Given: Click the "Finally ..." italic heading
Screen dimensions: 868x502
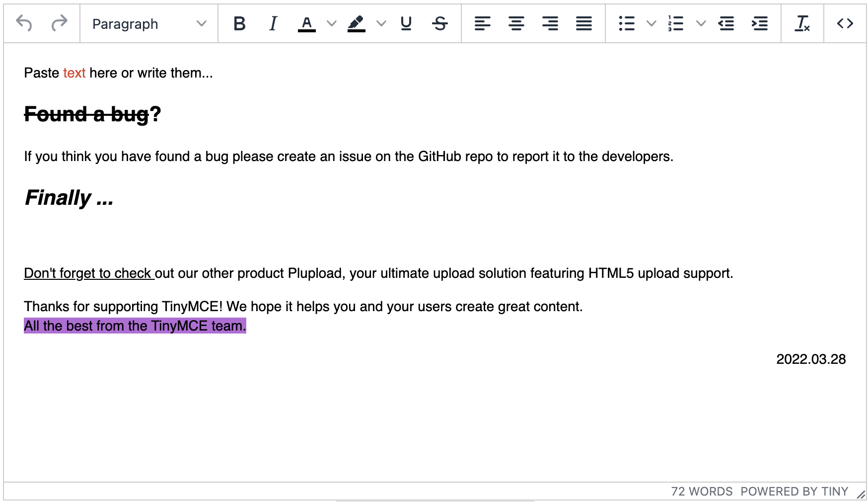Looking at the screenshot, I should coord(69,198).
